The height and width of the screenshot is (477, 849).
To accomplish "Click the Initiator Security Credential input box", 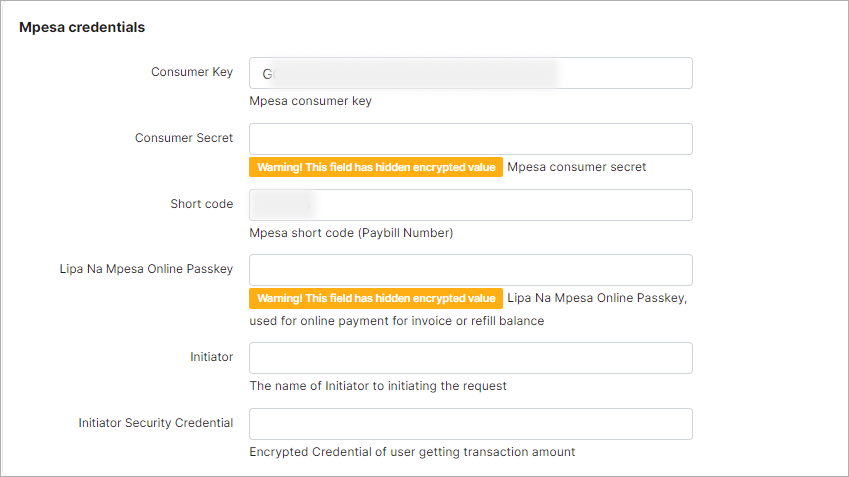I will [470, 424].
